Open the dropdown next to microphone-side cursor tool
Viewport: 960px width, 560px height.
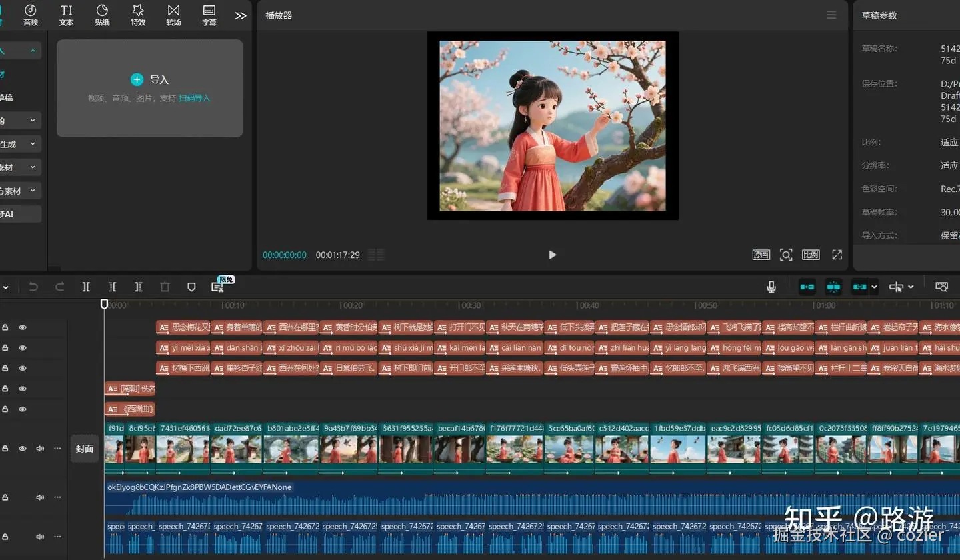pos(911,287)
